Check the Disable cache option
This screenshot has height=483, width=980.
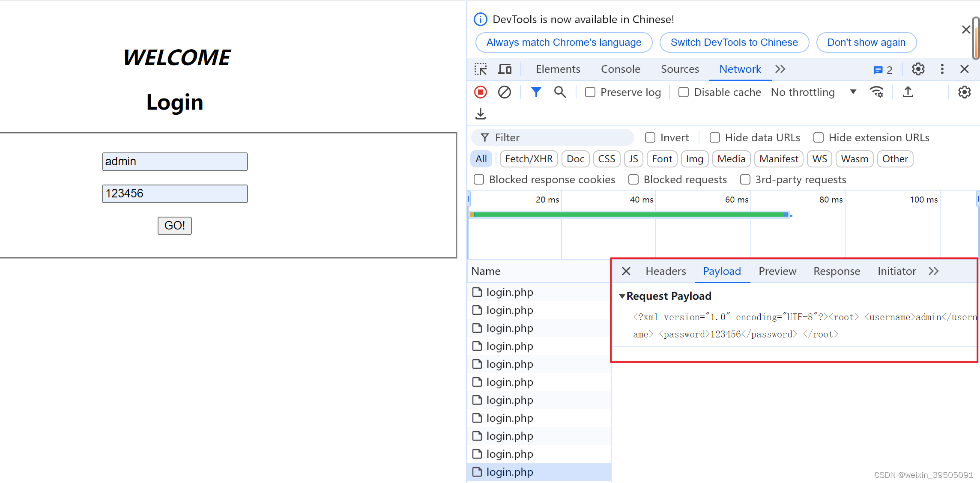[x=684, y=92]
